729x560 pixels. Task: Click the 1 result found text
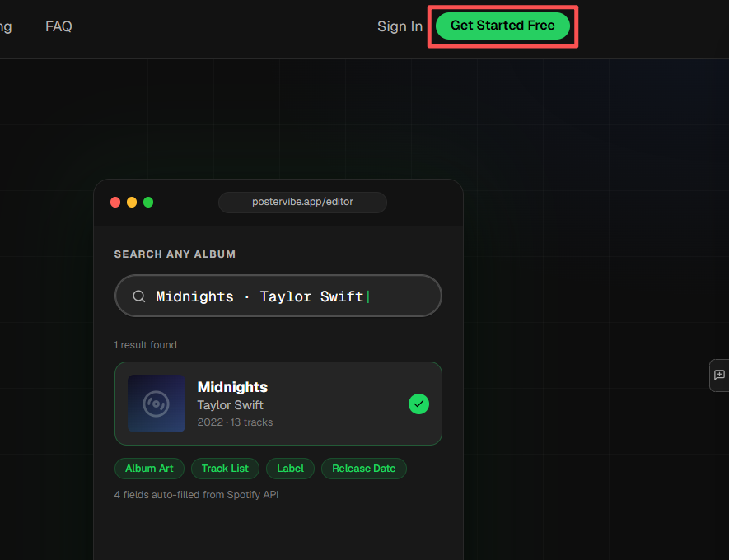click(146, 345)
